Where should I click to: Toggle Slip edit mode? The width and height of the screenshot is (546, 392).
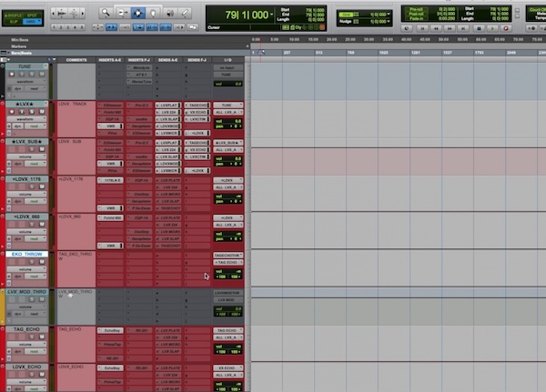coord(14,21)
